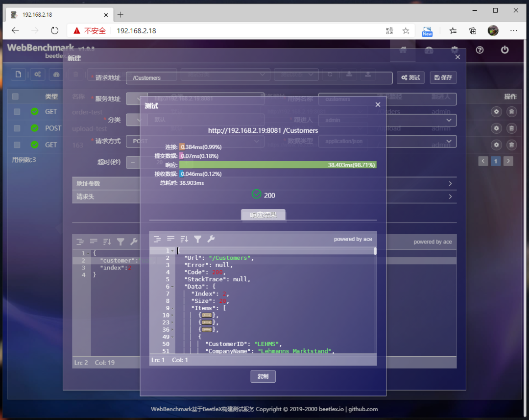Image resolution: width=529 pixels, height=420 pixels.
Task: Open settings gear for the POST row
Action: click(496, 128)
